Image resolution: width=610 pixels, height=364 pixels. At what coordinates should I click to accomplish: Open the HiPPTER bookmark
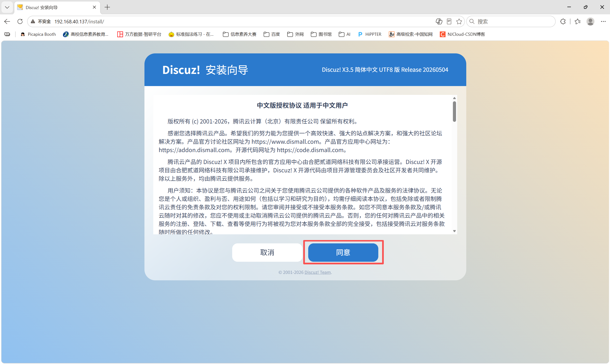370,34
